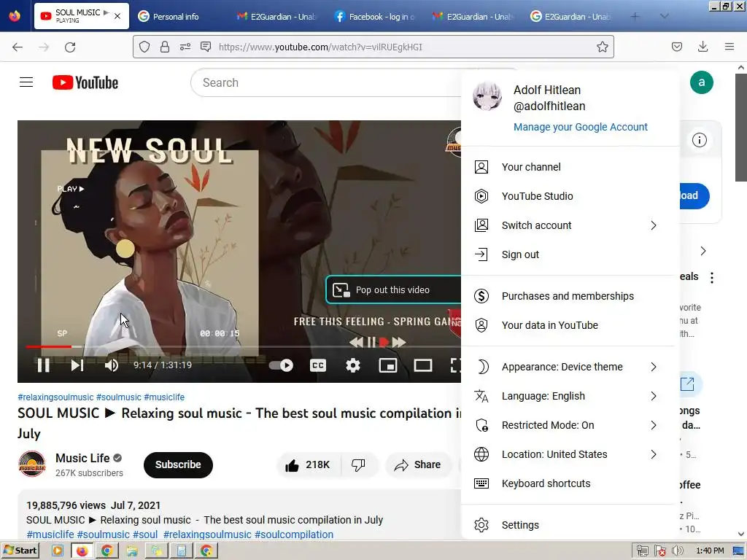Skip to the next video
747x560 pixels.
click(77, 365)
